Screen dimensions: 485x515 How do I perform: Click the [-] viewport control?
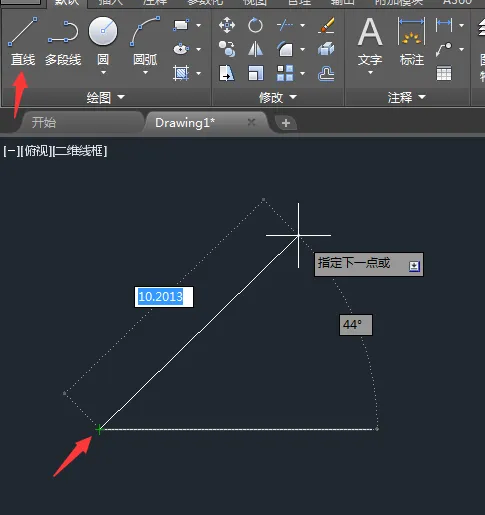click(x=11, y=151)
